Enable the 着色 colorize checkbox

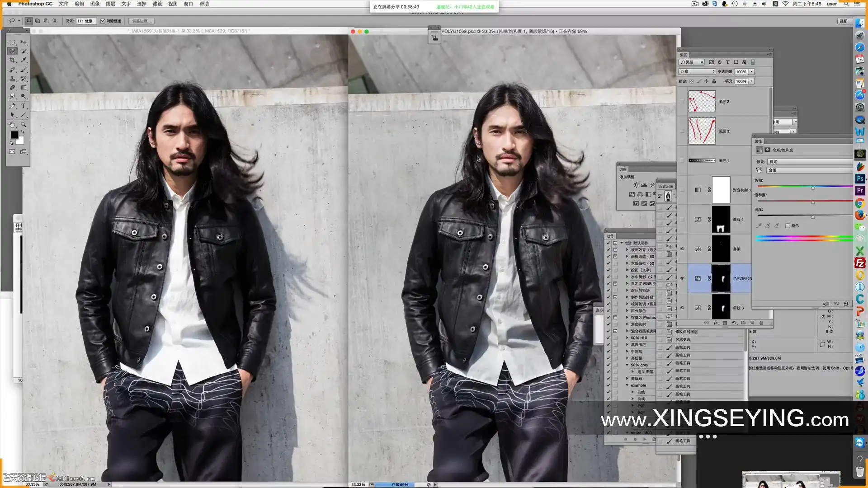(x=788, y=225)
